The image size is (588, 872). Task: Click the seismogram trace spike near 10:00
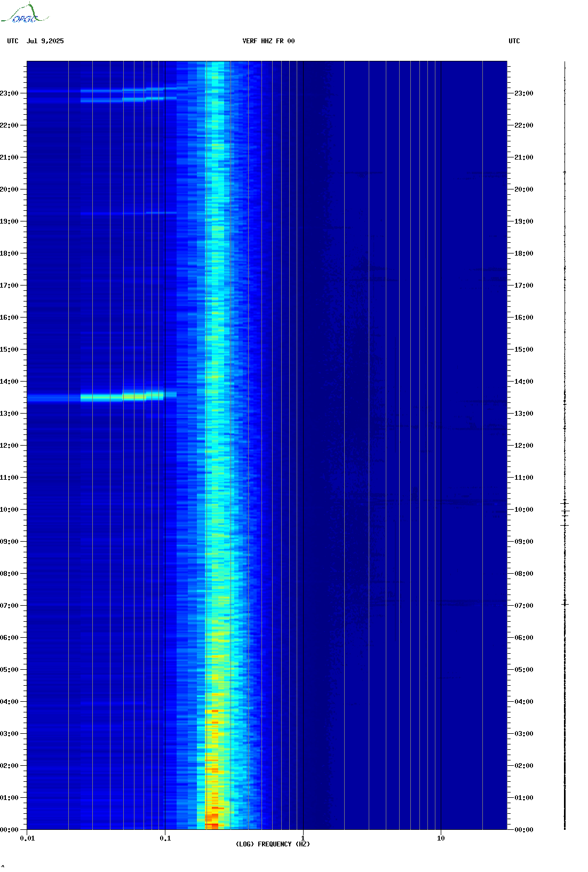565,511
